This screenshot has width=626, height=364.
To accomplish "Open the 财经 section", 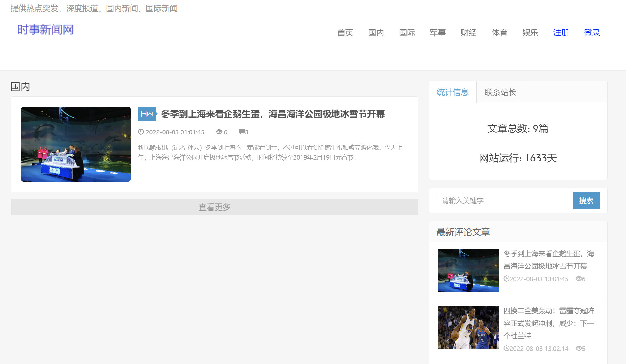I will pos(469,32).
